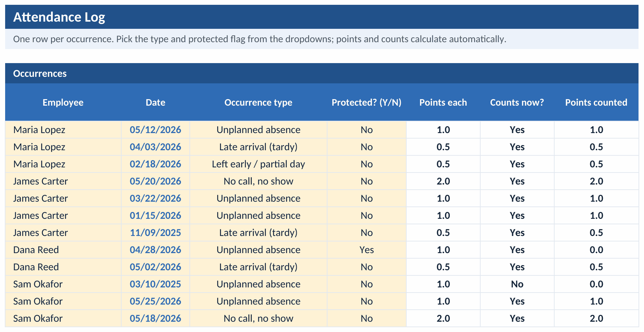The width and height of the screenshot is (644, 332).
Task: Select James Carter cell dated 05/20/2026
Action: (x=63, y=181)
